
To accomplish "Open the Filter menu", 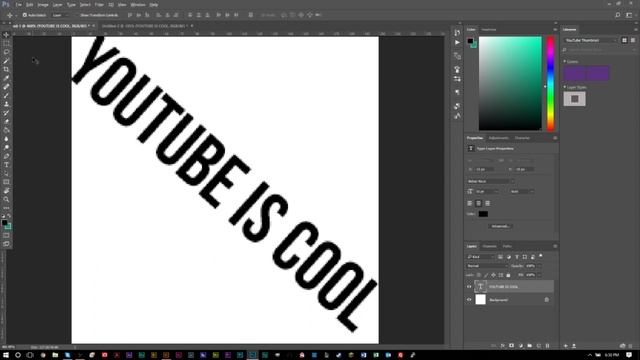I will coord(99,5).
